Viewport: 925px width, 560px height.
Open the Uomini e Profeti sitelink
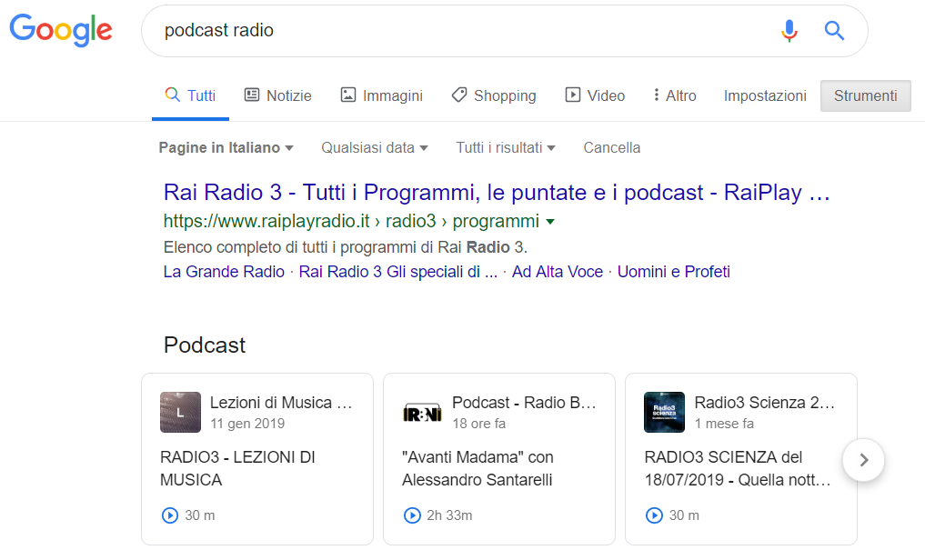click(674, 272)
